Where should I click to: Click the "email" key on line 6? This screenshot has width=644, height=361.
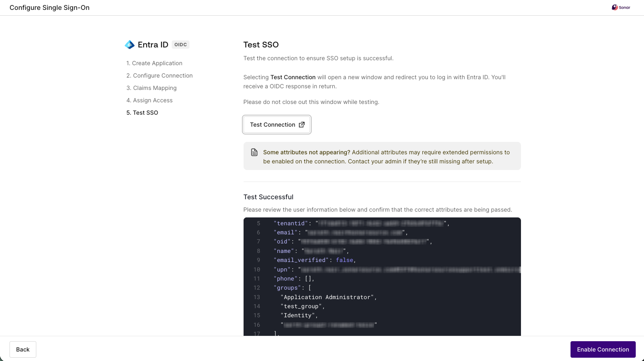point(286,232)
